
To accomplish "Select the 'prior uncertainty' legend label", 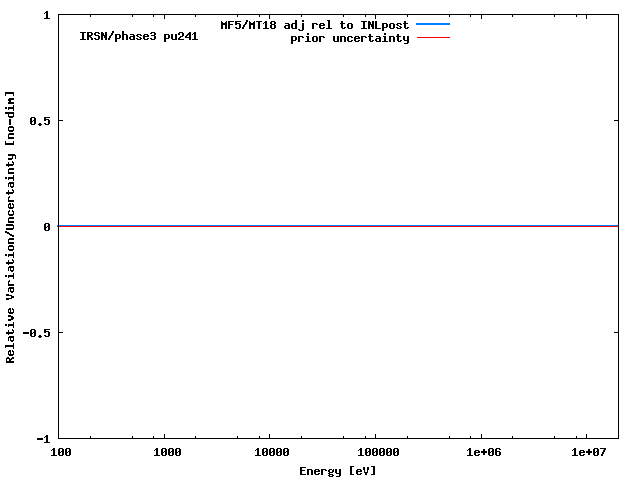I will [x=349, y=38].
